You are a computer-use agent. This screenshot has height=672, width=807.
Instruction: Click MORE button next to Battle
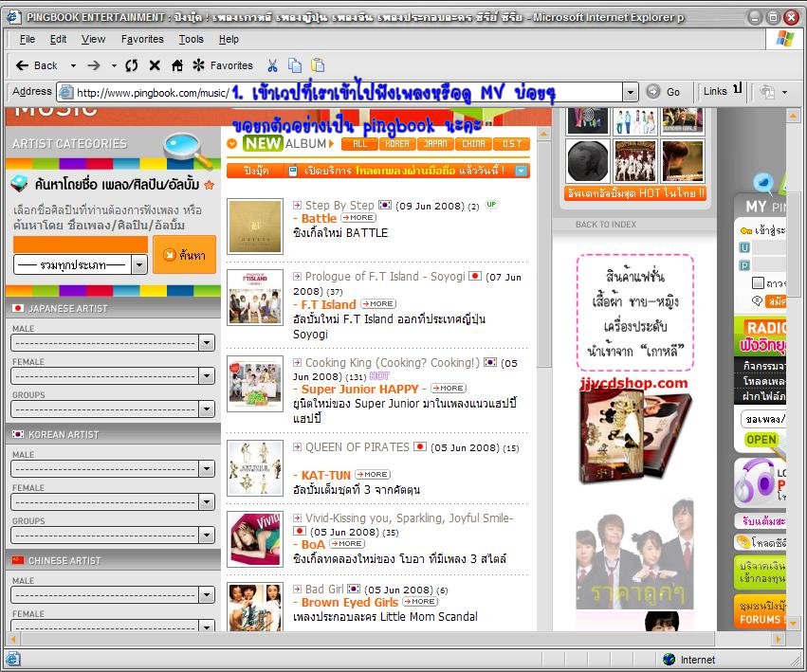(x=358, y=218)
